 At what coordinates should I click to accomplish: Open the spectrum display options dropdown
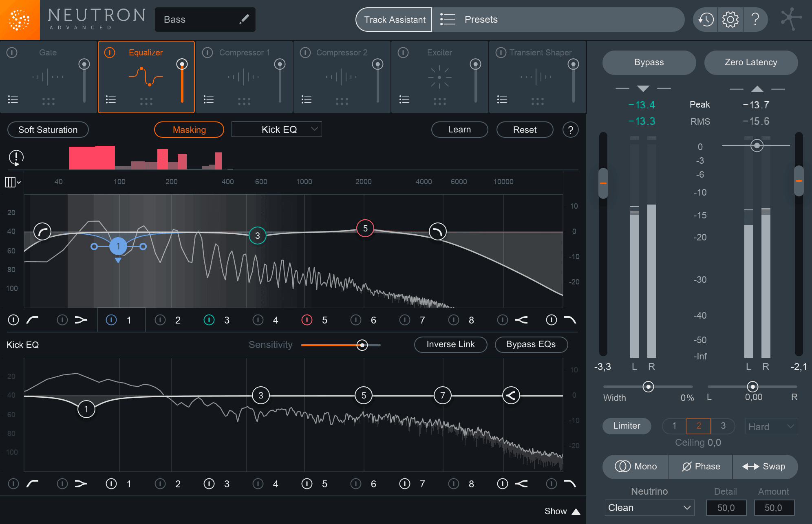tap(13, 182)
